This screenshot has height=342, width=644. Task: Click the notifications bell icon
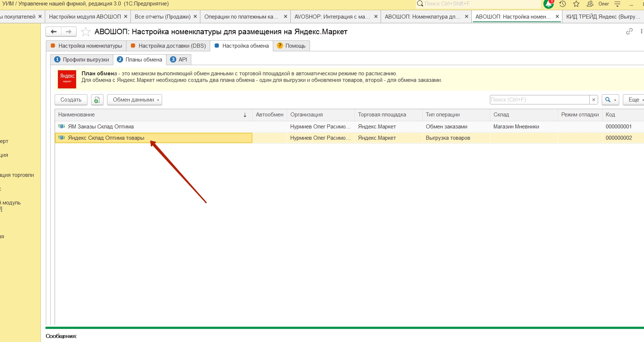548,4
